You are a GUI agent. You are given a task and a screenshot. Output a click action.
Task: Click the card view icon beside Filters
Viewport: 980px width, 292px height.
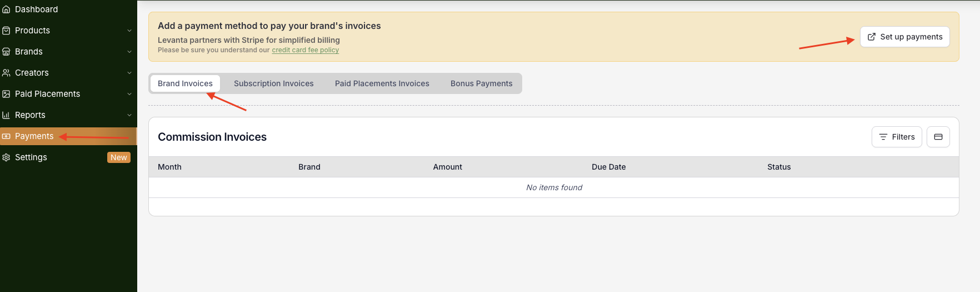938,137
